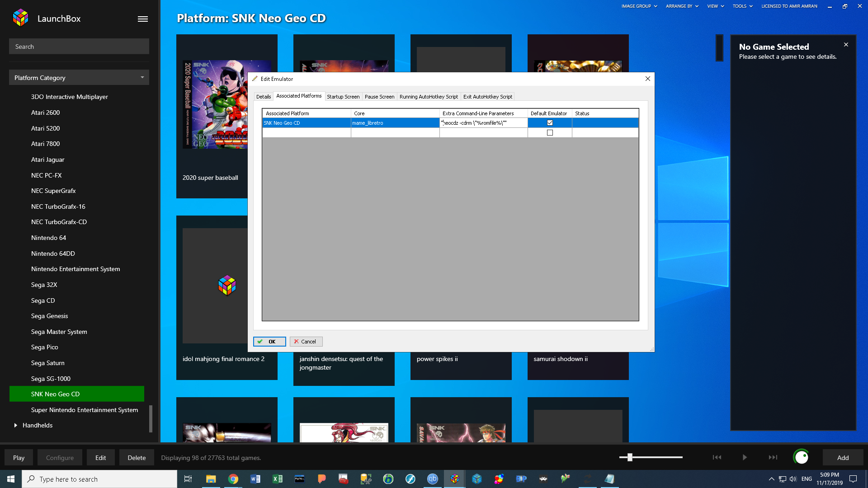
Task: Open the VIEW dropdown menu
Action: (716, 6)
